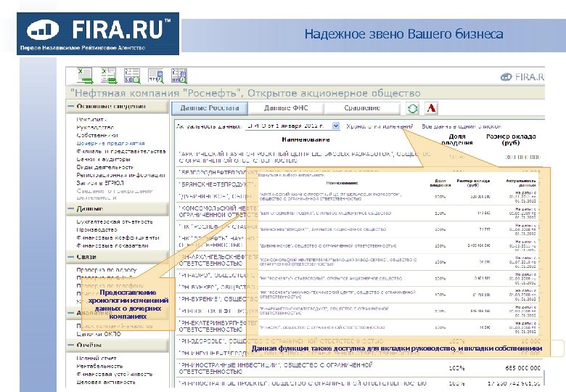
Task: Open Цепочки ОКПО
Action: (99, 334)
